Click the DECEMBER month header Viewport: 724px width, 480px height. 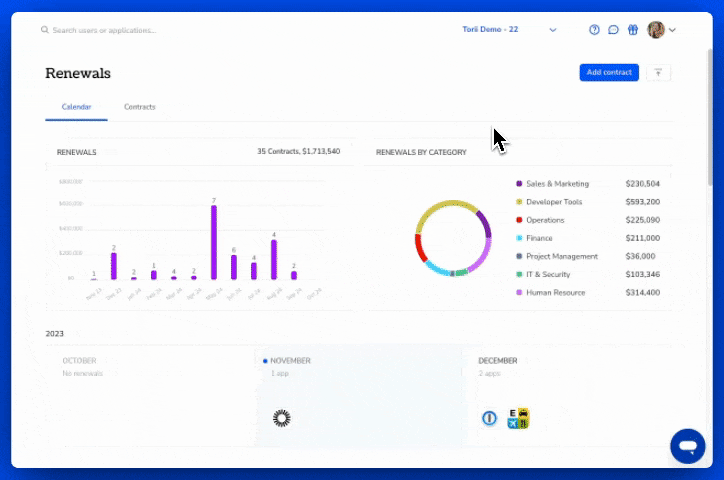[x=498, y=361]
